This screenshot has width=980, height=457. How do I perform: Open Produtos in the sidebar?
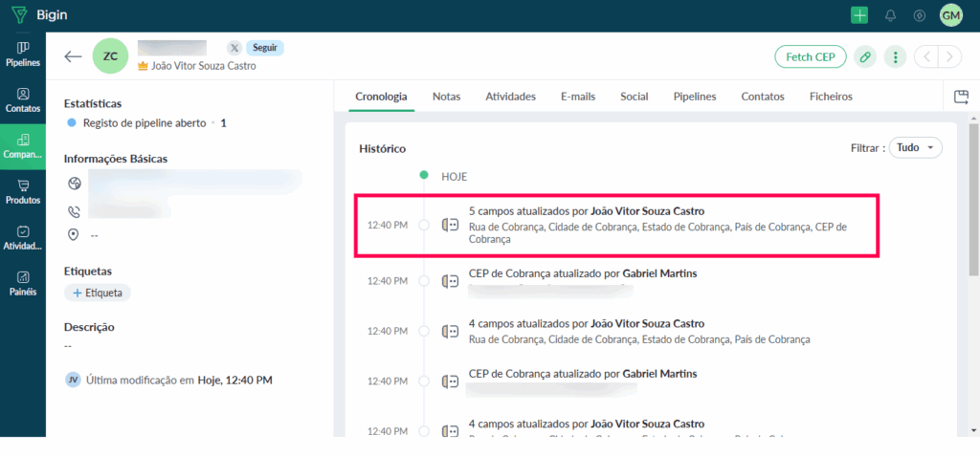tap(23, 192)
